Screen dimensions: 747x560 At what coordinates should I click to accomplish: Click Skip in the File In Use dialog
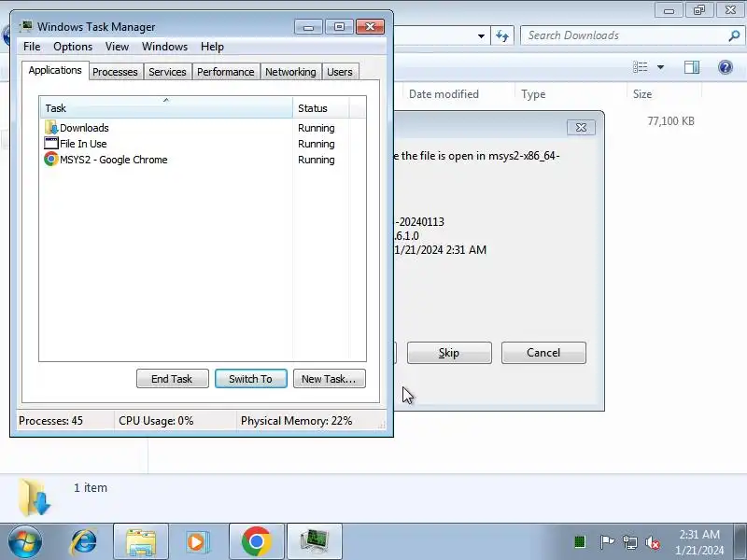tap(449, 353)
